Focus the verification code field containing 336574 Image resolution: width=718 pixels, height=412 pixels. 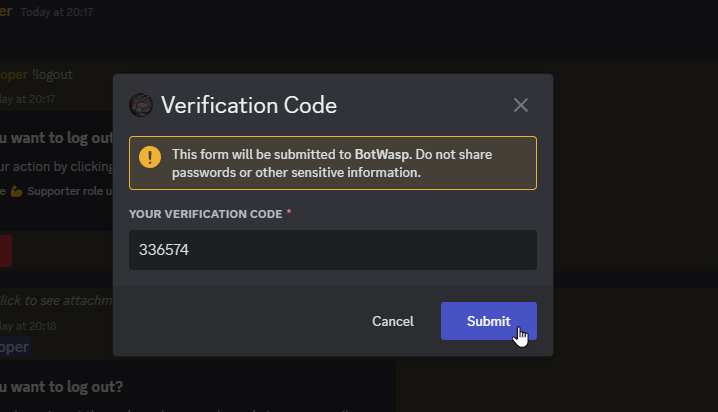[x=333, y=250]
